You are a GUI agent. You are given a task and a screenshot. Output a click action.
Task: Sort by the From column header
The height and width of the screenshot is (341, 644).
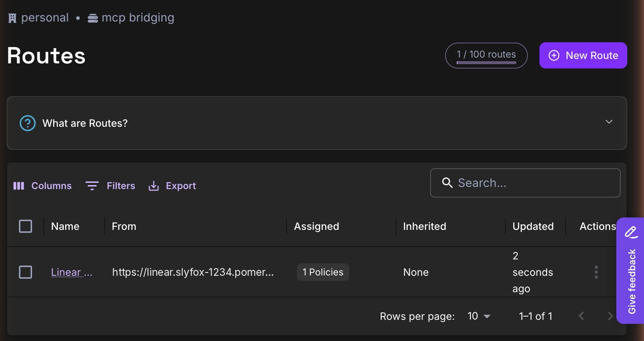124,226
